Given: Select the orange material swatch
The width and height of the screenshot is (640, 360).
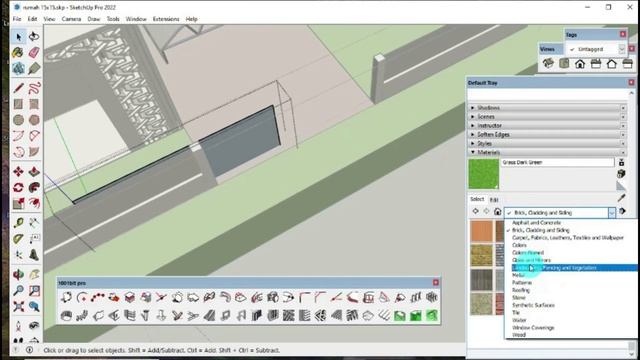Looking at the screenshot, I should pyautogui.click(x=482, y=231).
